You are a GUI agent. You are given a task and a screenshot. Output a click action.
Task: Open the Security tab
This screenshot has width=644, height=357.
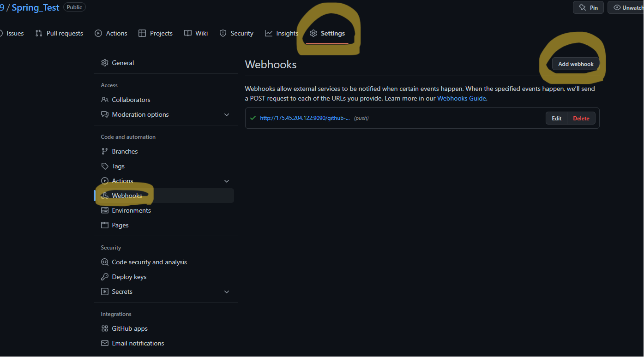236,33
